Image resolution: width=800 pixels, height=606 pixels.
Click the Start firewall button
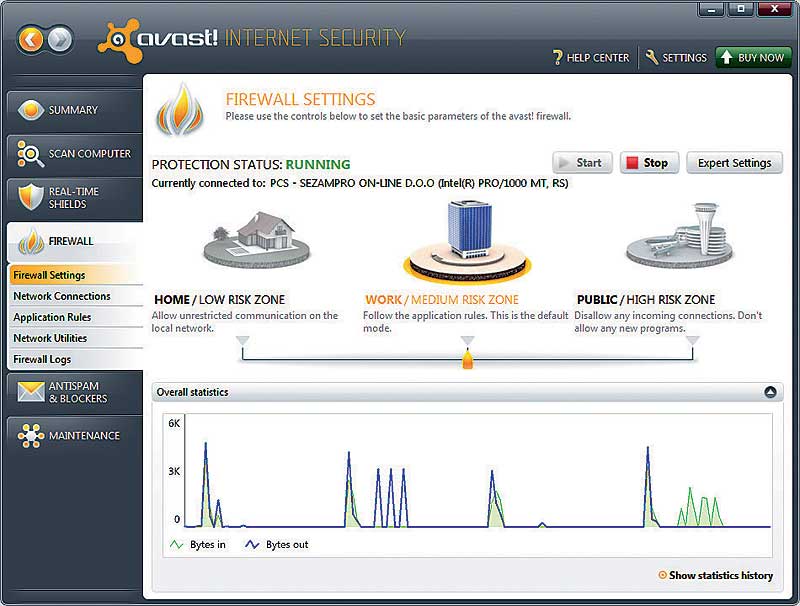[582, 163]
